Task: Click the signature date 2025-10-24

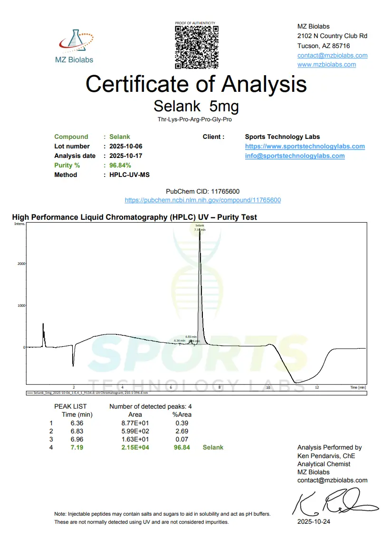Action: tap(314, 521)
